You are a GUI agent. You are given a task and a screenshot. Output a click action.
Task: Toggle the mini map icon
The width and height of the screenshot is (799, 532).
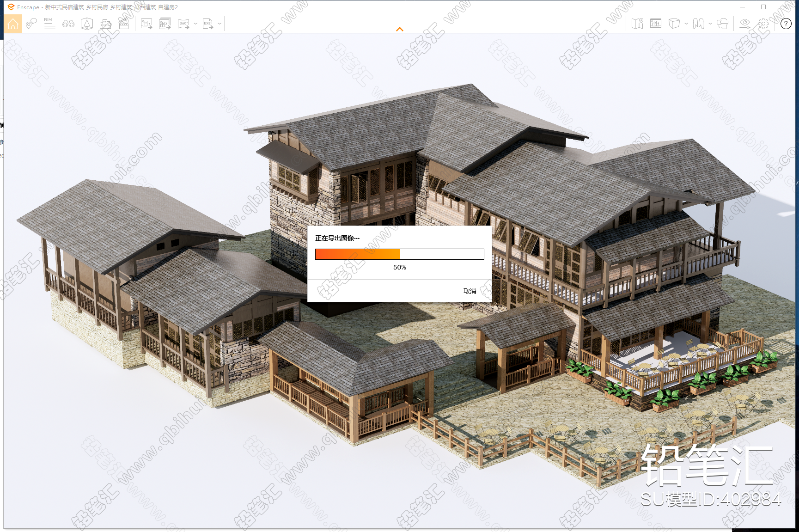click(x=637, y=24)
